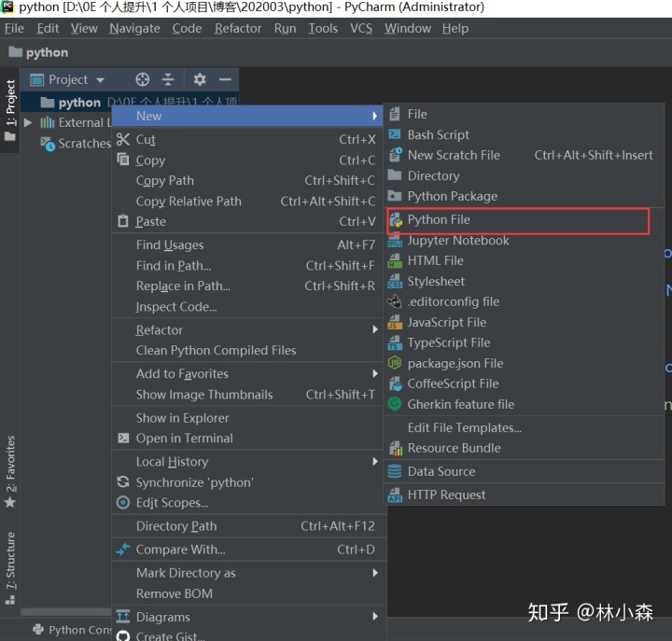The image size is (672, 641).
Task: Click the Collapse All icon in Project panel
Action: pyautogui.click(x=168, y=79)
